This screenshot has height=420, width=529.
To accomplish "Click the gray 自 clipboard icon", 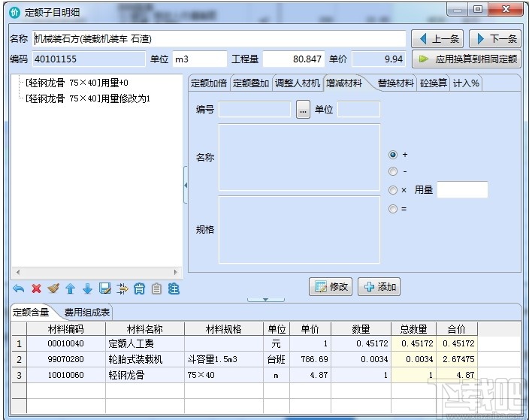I will (x=156, y=289).
